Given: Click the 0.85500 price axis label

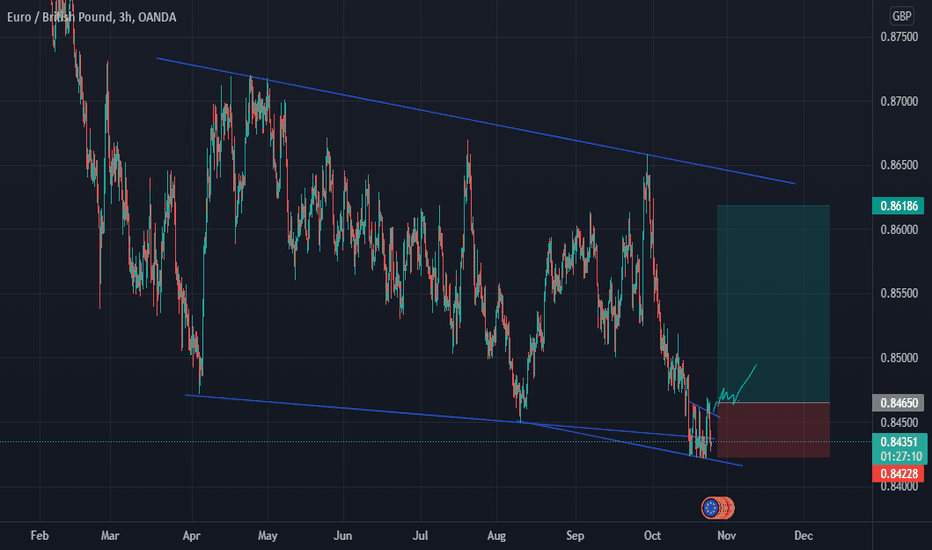Looking at the screenshot, I should [899, 293].
